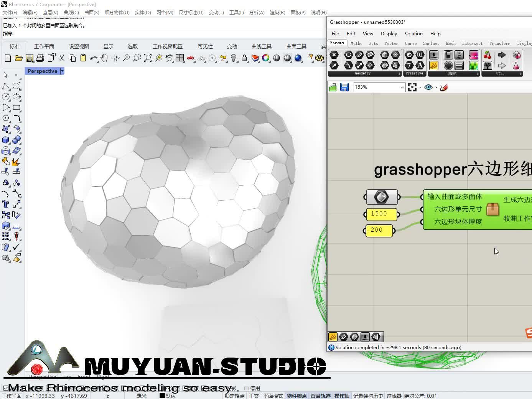Click the Grasshopper sketch brush icon
Viewport: 532px width, 399px height.
444,87
